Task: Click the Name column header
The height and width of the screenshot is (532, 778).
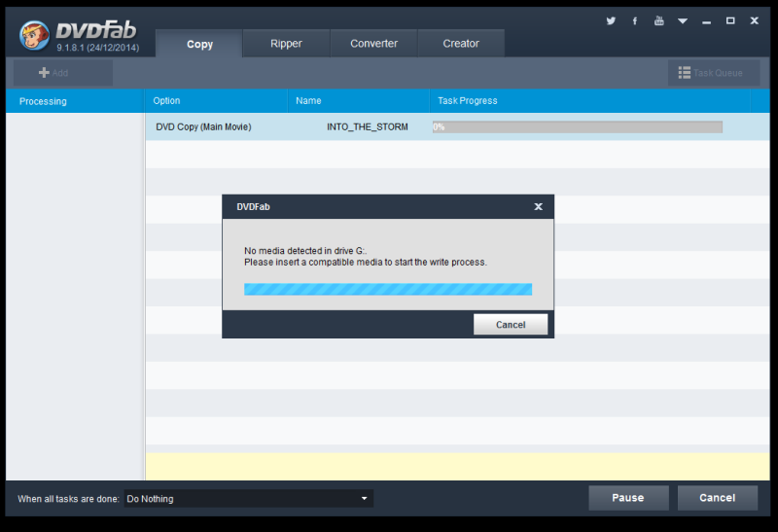Action: (358, 101)
